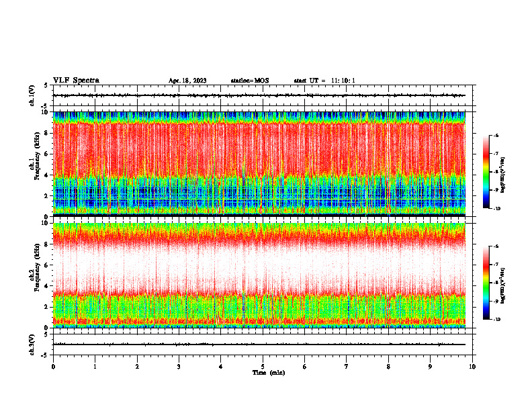Viewport: 532px width, 411px height.
Task: Click the "0" tick on the Time axis
Action: (x=53, y=367)
